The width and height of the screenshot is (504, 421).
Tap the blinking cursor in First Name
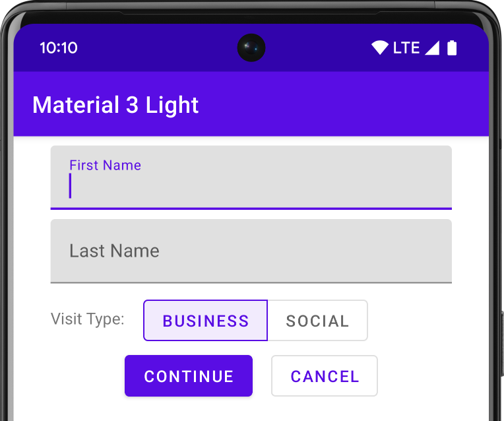point(70,186)
